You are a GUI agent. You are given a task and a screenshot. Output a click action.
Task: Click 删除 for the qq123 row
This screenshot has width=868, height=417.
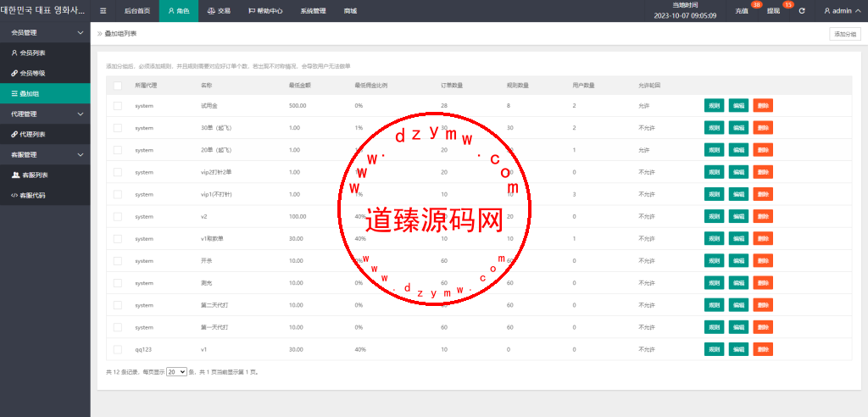tap(763, 349)
